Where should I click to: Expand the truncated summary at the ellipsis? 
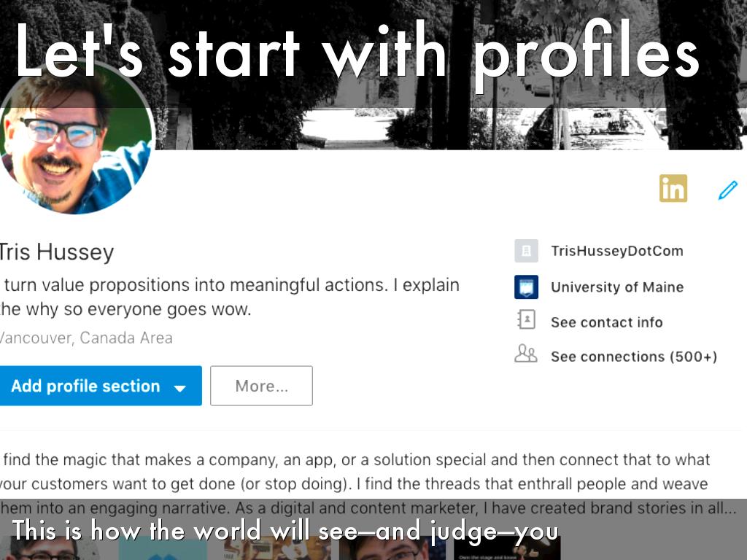(x=726, y=508)
